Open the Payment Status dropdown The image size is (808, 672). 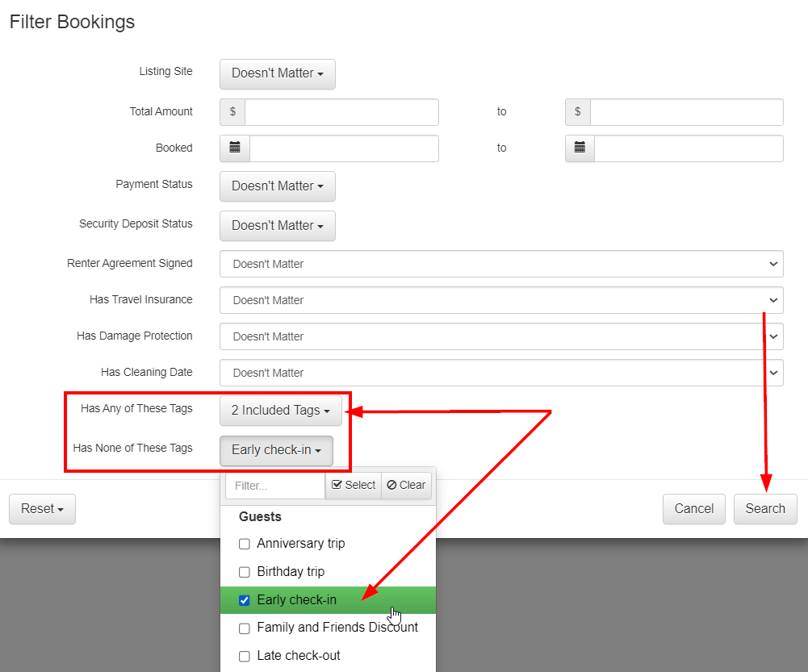click(277, 186)
